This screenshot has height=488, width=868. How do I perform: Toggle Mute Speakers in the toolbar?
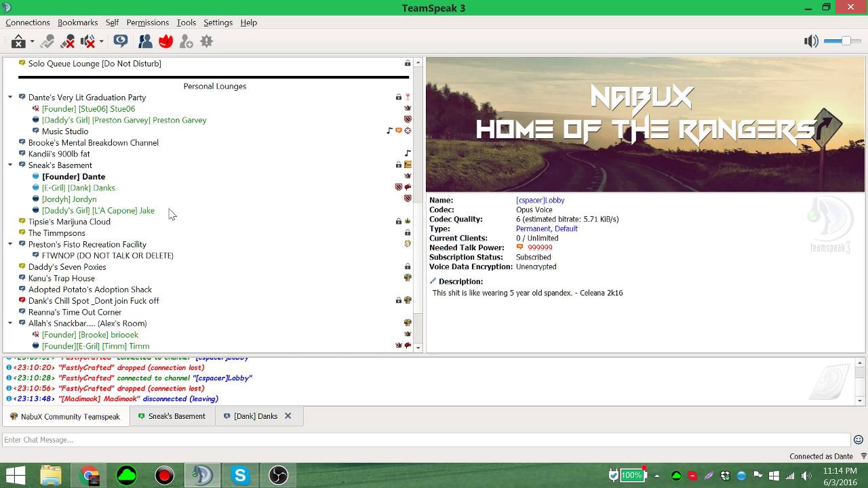click(x=87, y=41)
